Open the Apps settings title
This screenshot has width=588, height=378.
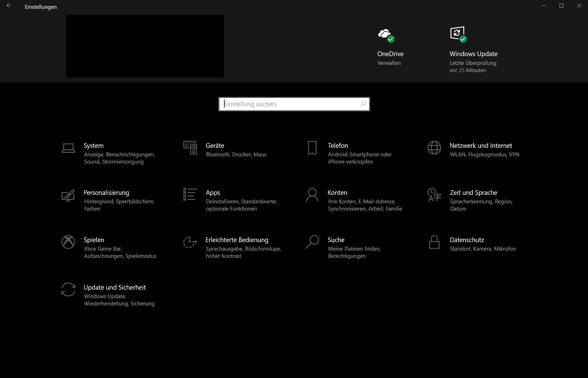point(213,193)
